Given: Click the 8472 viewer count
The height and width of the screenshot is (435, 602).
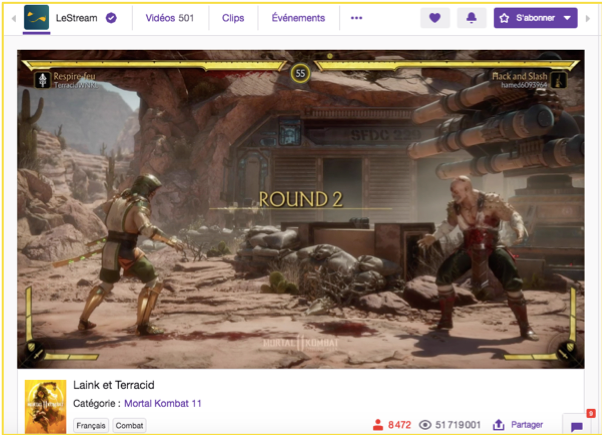Looking at the screenshot, I should (399, 425).
